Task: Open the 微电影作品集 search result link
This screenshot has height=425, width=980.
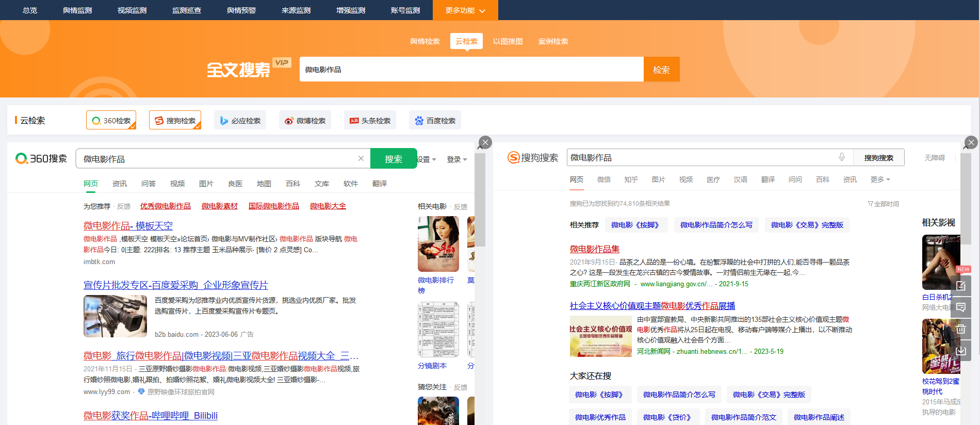Action: 594,249
